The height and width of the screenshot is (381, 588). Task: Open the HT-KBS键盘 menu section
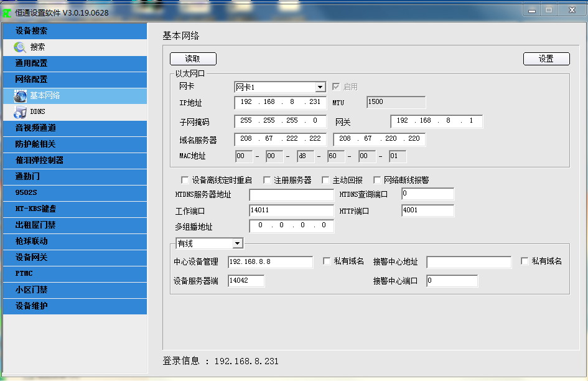point(75,209)
